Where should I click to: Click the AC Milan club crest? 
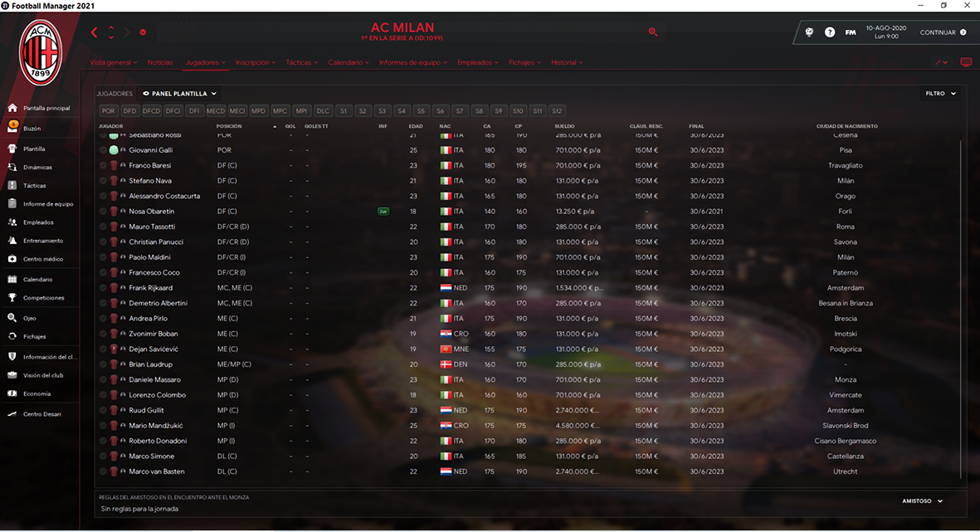tap(41, 52)
